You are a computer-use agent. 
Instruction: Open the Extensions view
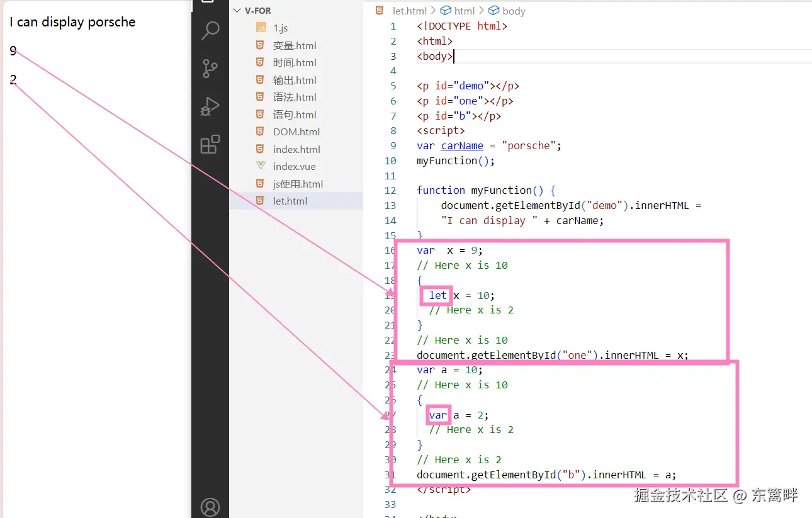point(210,145)
